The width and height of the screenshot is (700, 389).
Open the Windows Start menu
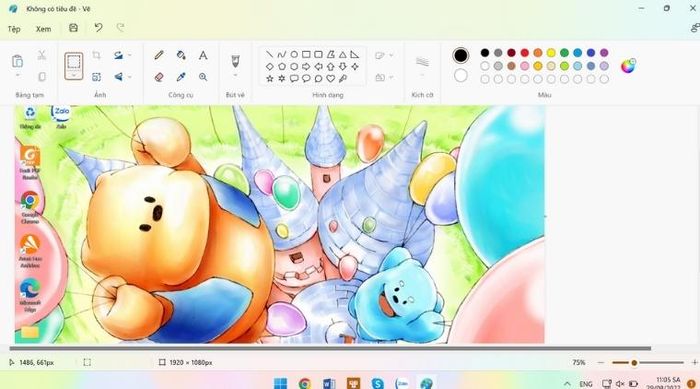[x=280, y=383]
